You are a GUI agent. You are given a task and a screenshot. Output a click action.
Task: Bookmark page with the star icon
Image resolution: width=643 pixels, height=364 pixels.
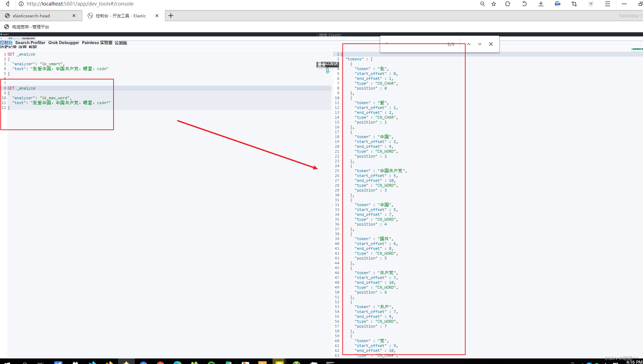494,4
